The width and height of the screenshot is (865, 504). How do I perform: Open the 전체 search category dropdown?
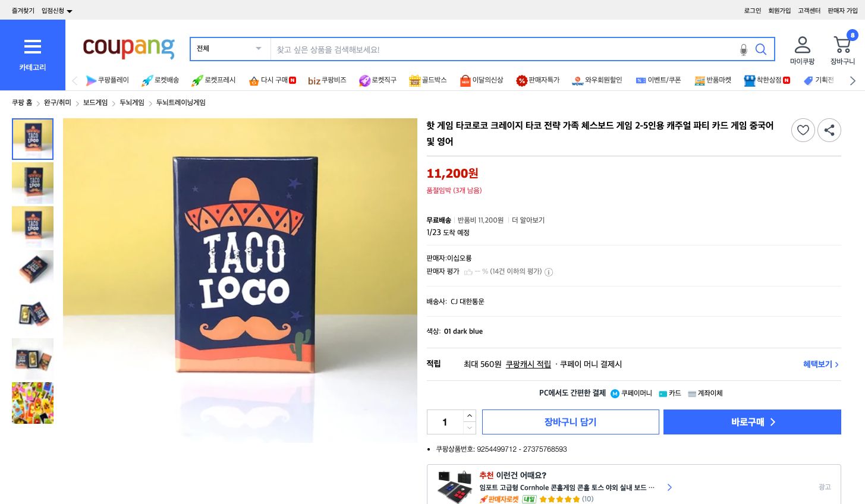point(230,49)
